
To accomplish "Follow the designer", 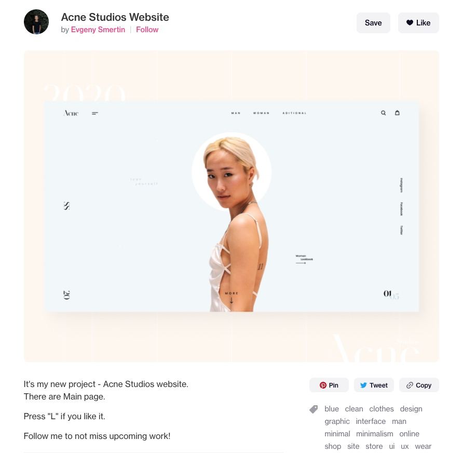I will pyautogui.click(x=147, y=30).
